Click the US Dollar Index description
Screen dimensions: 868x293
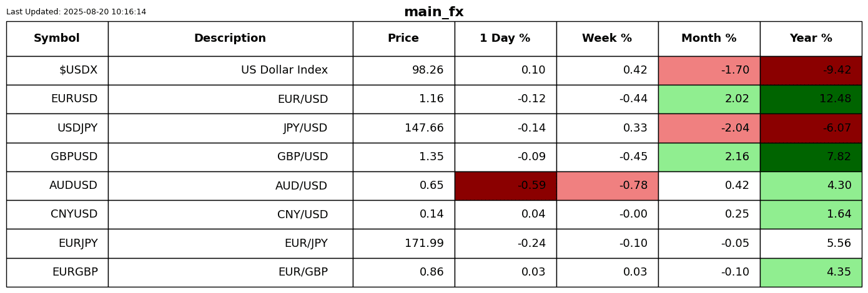click(x=284, y=70)
